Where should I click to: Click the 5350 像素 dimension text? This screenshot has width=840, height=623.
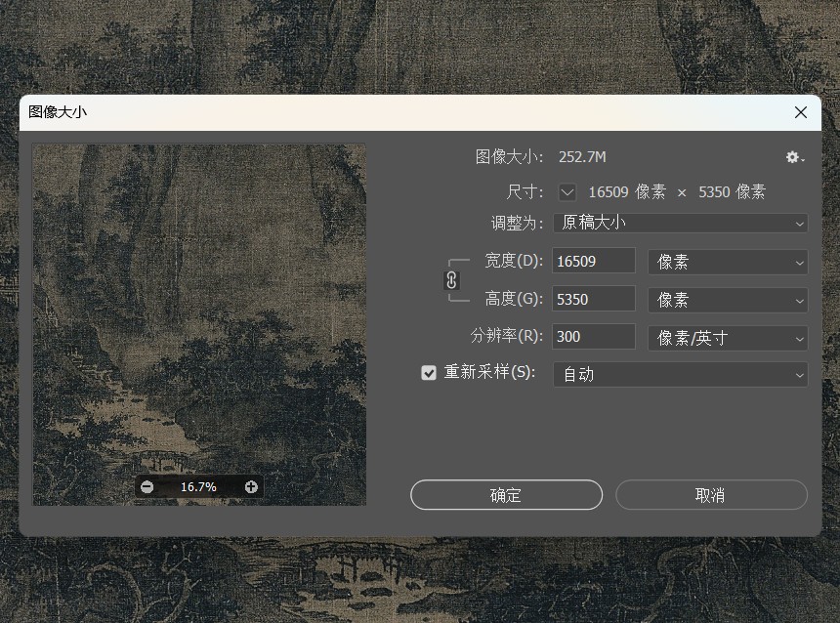tap(732, 191)
